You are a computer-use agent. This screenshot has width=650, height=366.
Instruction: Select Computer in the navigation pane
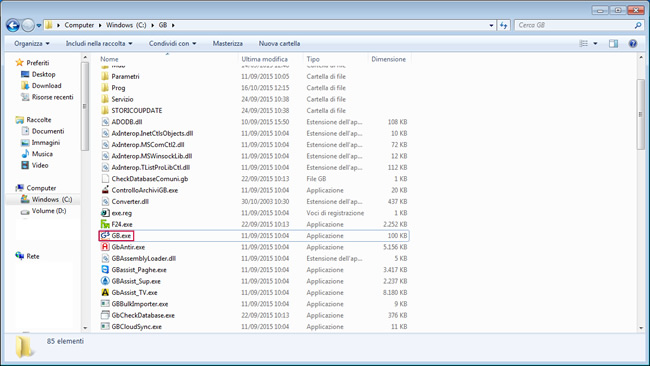(41, 188)
